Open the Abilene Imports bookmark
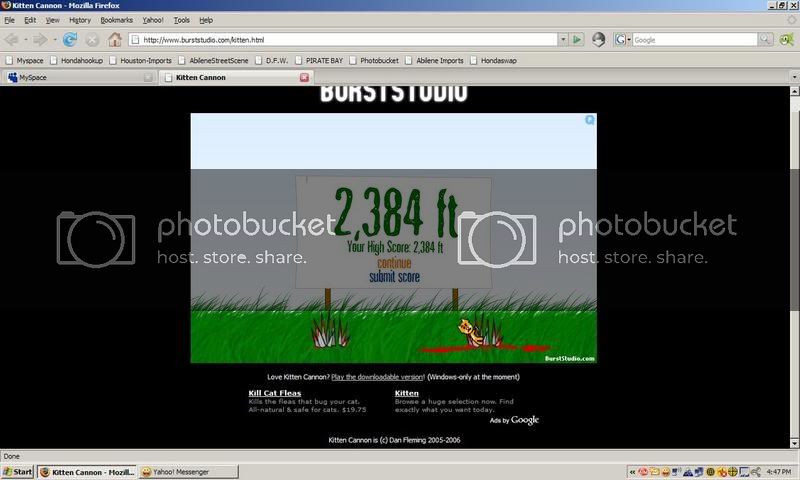 click(434, 60)
